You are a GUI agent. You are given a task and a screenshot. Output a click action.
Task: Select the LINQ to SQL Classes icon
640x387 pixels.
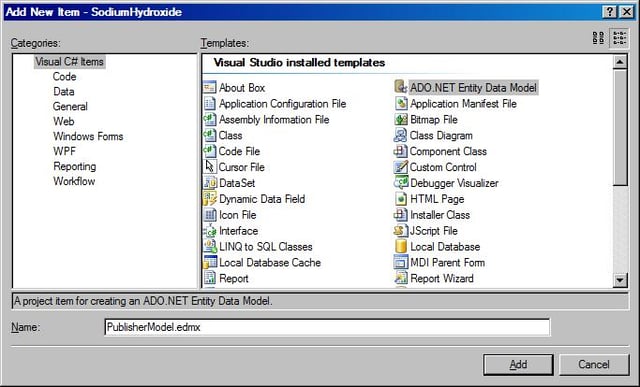pos(210,247)
